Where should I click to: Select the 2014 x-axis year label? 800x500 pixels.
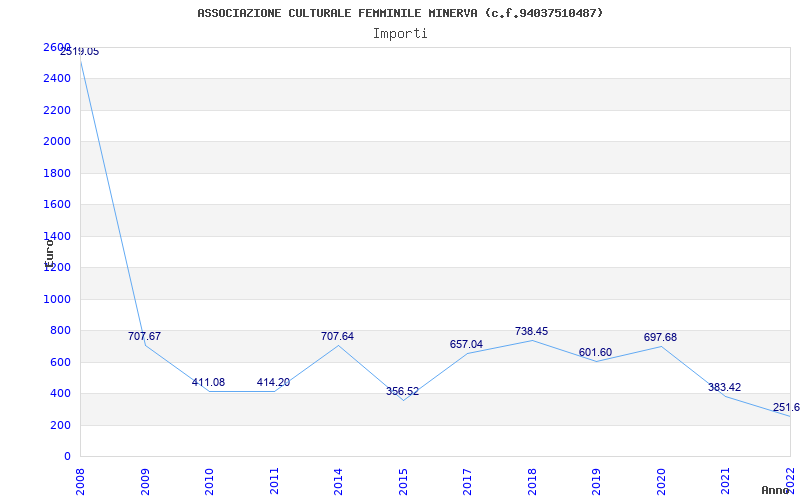coord(338,480)
